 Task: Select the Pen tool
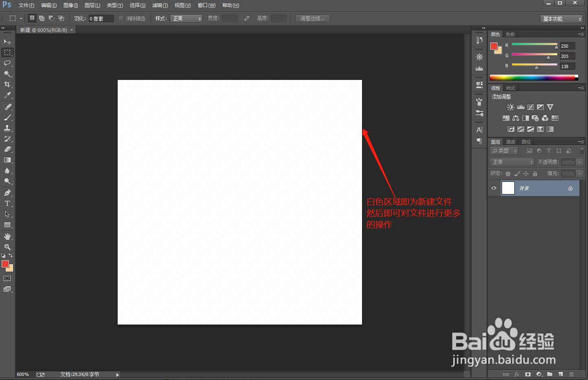(7, 193)
